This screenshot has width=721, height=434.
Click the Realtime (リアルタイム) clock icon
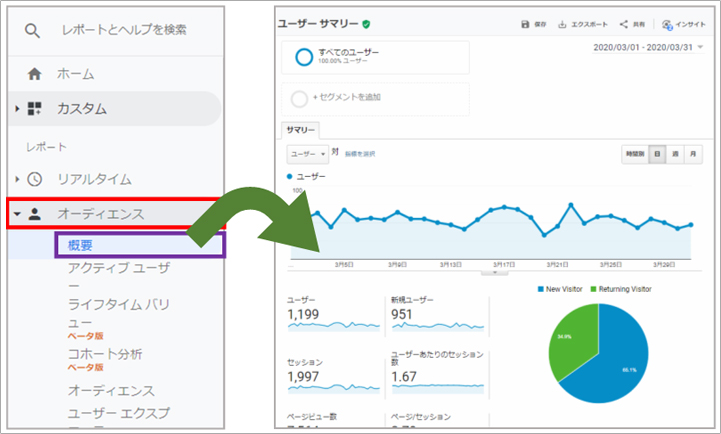35,179
